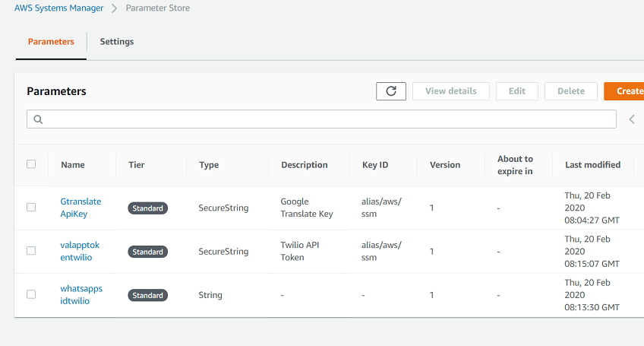Open the valapptokentwilio parameter link
Image resolution: width=644 pixels, height=346 pixels.
(x=80, y=251)
